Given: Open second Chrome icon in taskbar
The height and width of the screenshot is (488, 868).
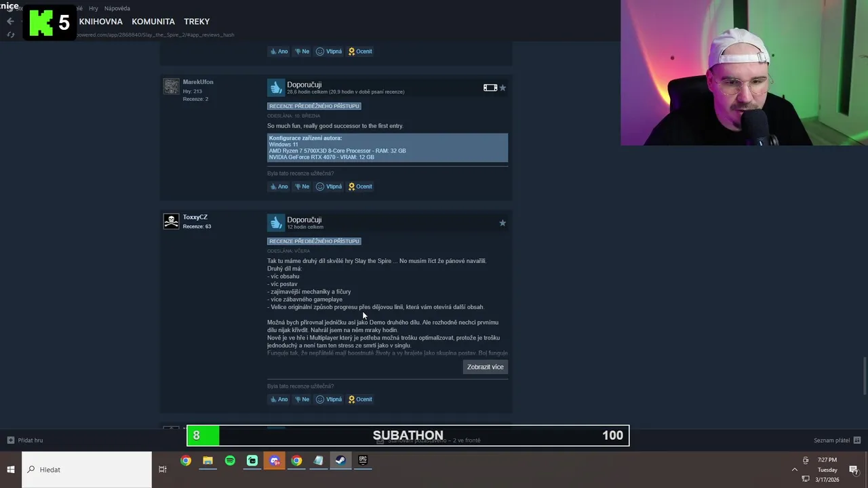Looking at the screenshot, I should pos(296,461).
